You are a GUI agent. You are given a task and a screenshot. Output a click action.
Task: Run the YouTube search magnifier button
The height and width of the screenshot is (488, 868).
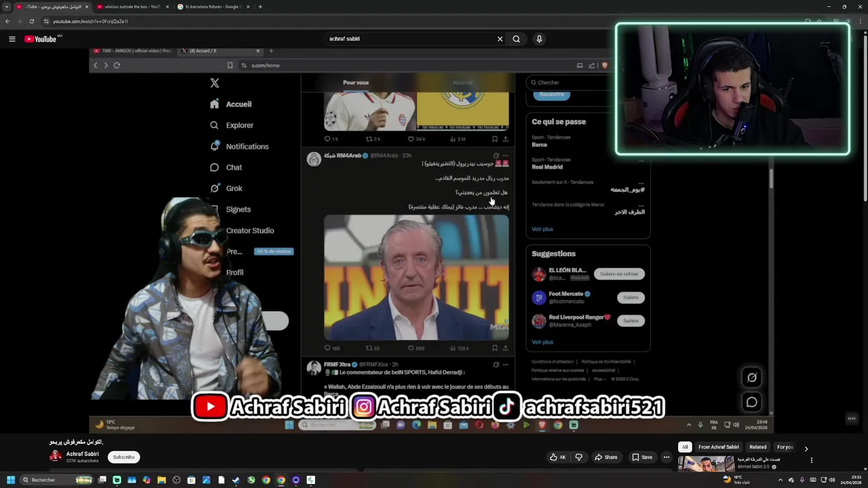point(516,39)
